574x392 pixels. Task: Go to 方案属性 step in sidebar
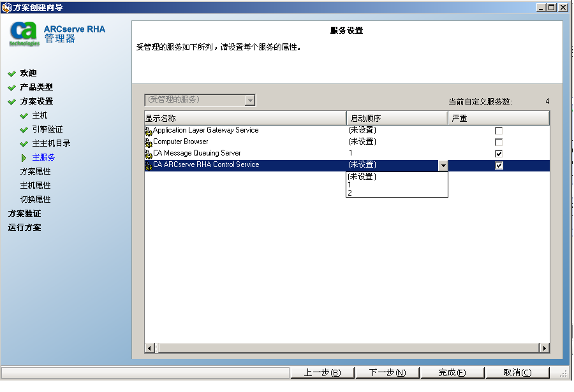click(36, 171)
